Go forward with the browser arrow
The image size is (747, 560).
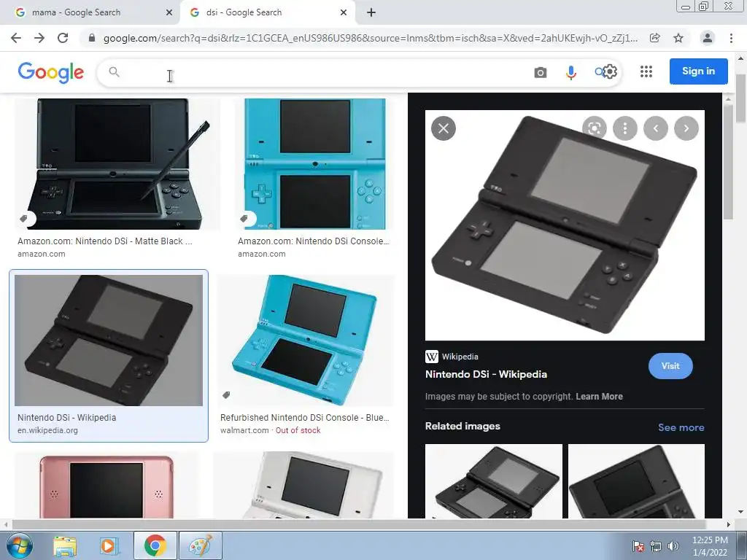coord(39,38)
